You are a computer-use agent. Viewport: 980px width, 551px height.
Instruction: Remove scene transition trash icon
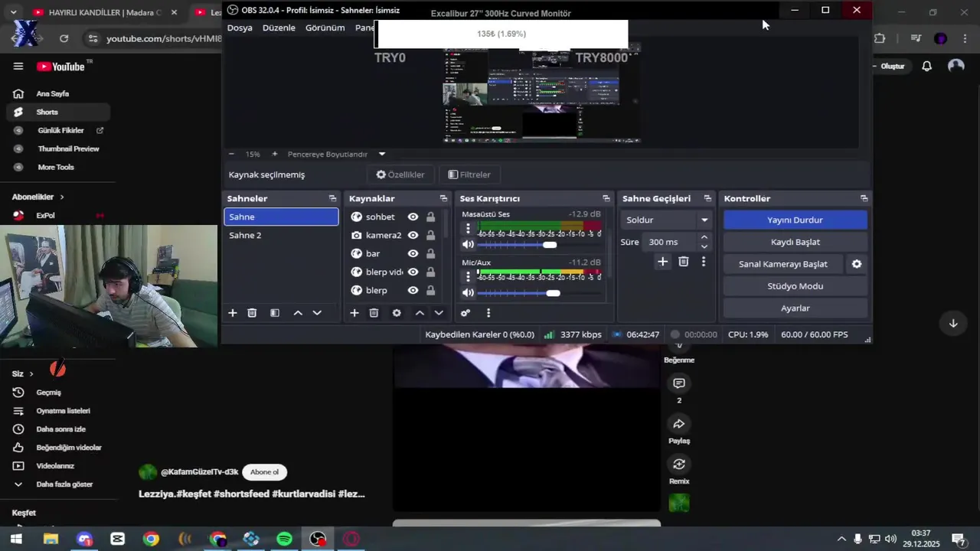[x=684, y=262]
